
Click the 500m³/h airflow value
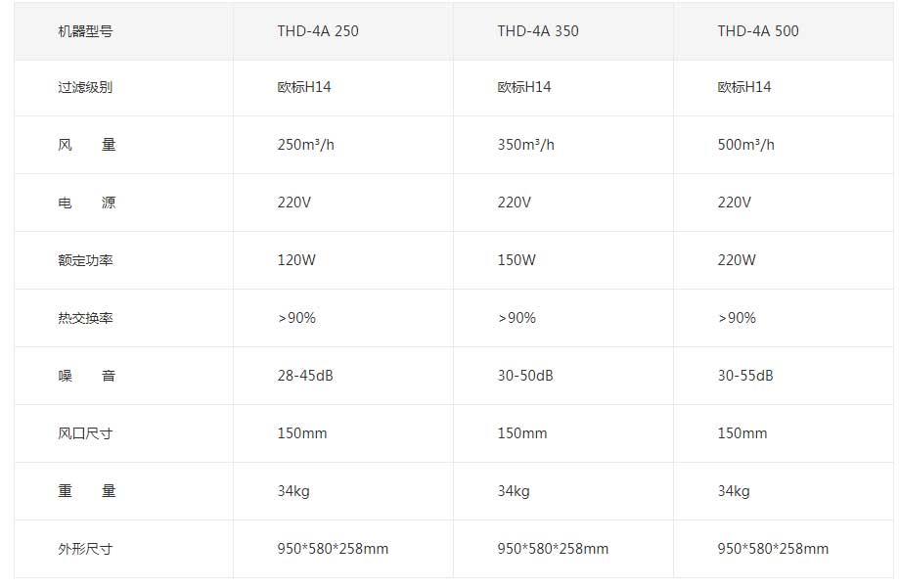point(746,145)
